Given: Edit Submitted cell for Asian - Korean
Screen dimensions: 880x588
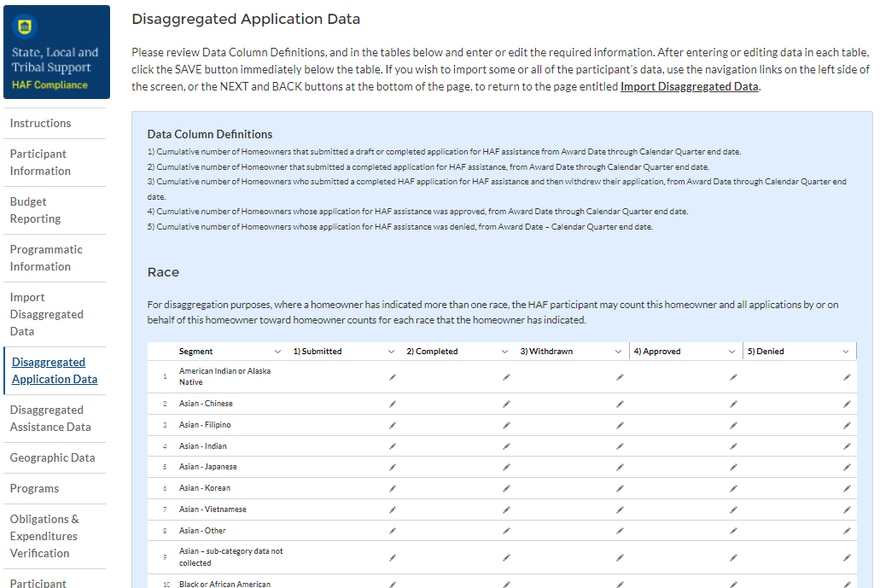Looking at the screenshot, I should [x=393, y=488].
